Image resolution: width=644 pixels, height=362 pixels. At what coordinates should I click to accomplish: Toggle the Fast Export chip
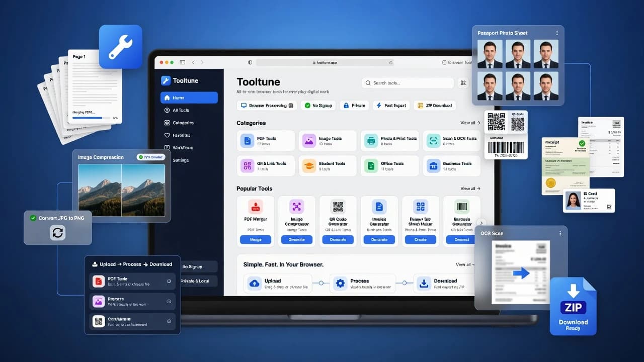[x=391, y=106]
